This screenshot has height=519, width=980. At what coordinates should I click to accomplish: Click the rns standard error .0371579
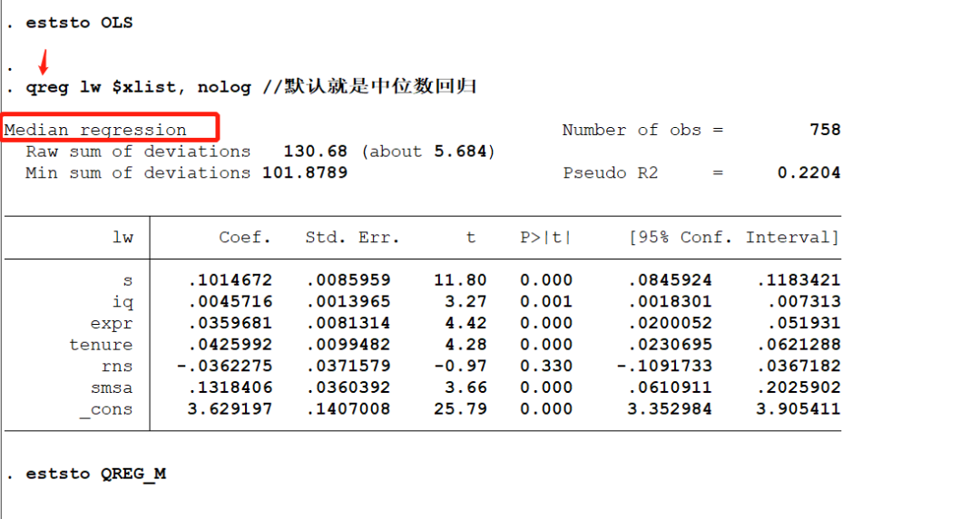[348, 367]
